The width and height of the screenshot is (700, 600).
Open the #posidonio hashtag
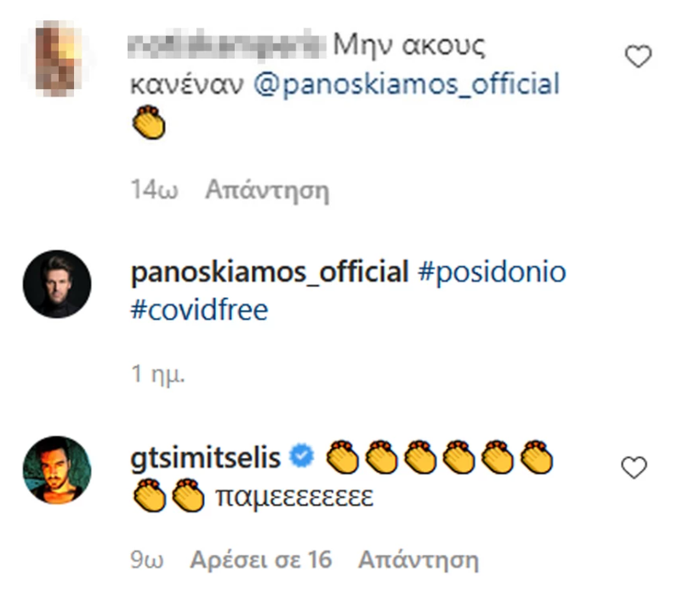[493, 273]
